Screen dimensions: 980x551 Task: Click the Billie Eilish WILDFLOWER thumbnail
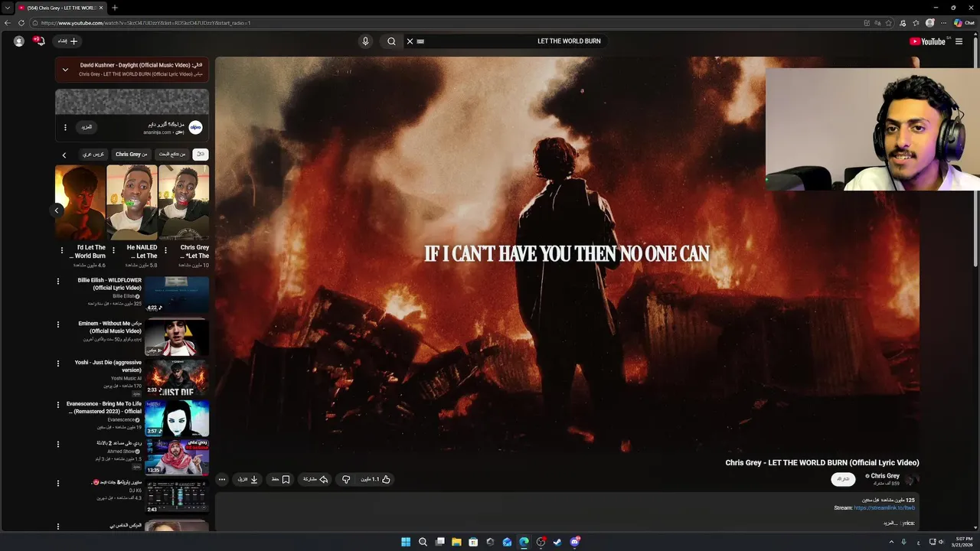point(177,295)
